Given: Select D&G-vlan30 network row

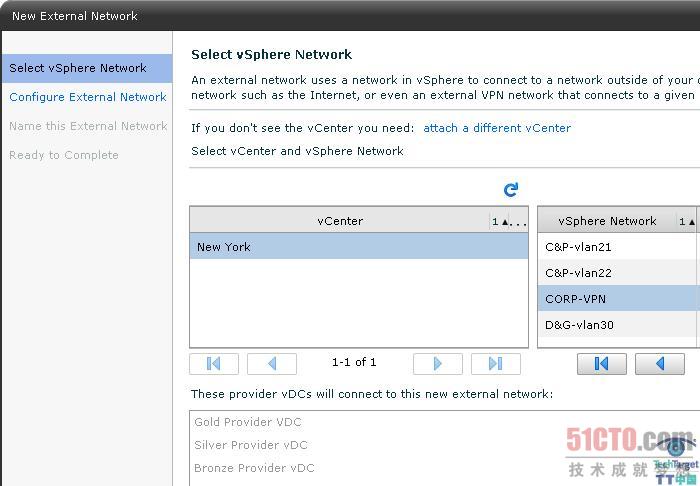Looking at the screenshot, I should (x=619, y=324).
